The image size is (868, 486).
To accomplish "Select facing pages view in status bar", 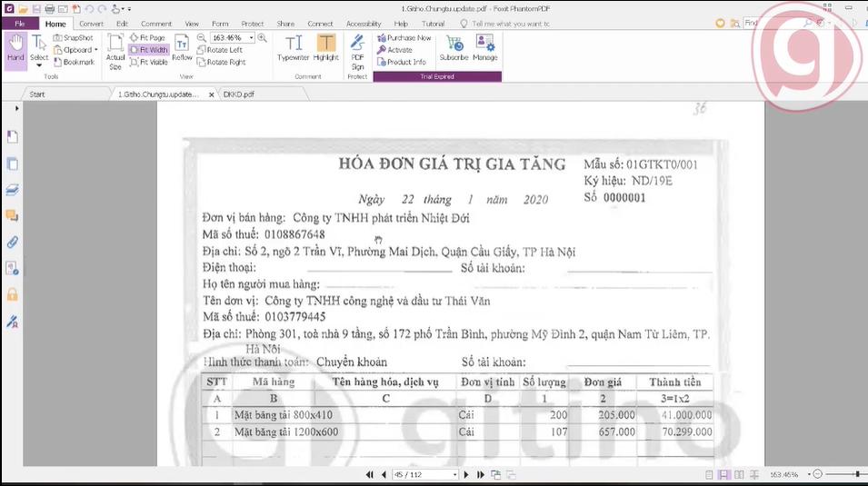I will pos(739,474).
